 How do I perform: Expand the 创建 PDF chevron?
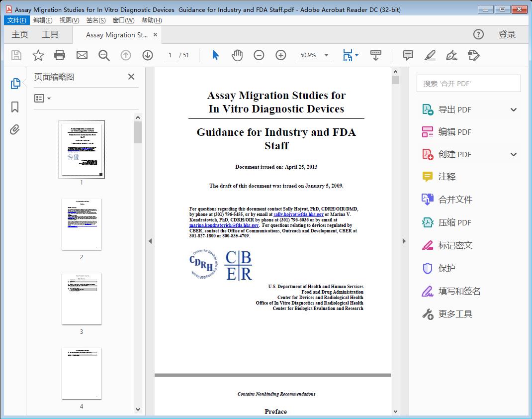coord(514,154)
